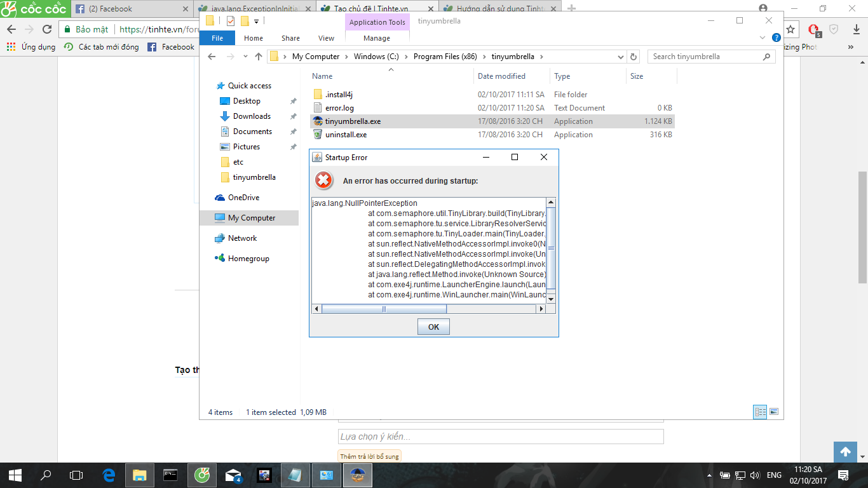The width and height of the screenshot is (868, 488).
Task: Bookmark page with star icon
Action: 790,29
